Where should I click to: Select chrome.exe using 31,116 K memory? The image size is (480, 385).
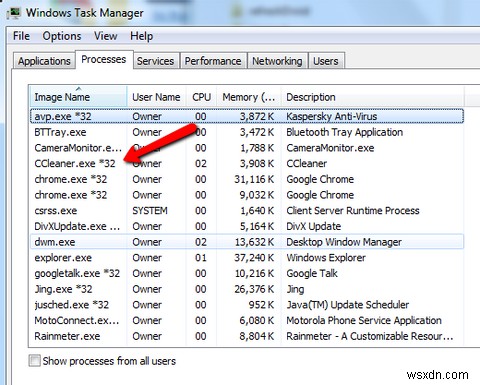click(x=247, y=179)
